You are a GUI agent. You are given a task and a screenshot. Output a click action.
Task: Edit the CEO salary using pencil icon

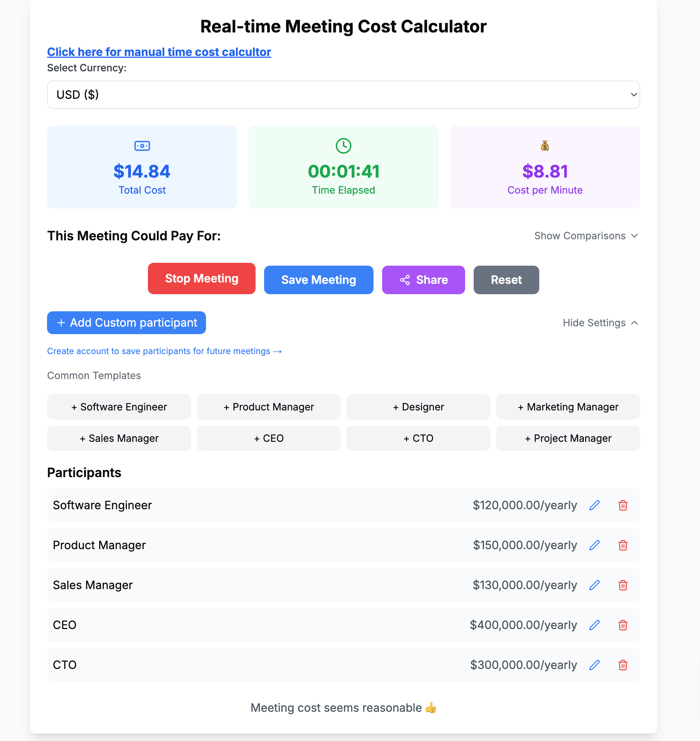pyautogui.click(x=595, y=625)
